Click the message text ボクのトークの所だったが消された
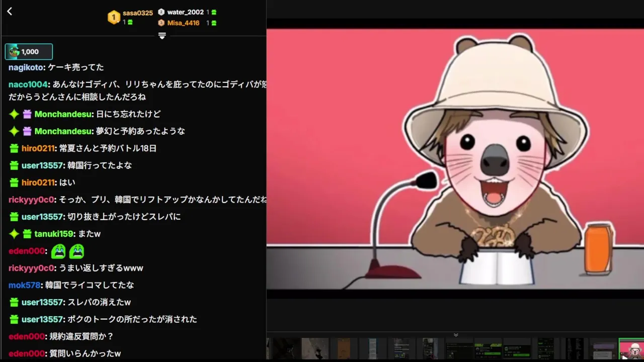This screenshot has width=644, height=362. pyautogui.click(x=132, y=320)
